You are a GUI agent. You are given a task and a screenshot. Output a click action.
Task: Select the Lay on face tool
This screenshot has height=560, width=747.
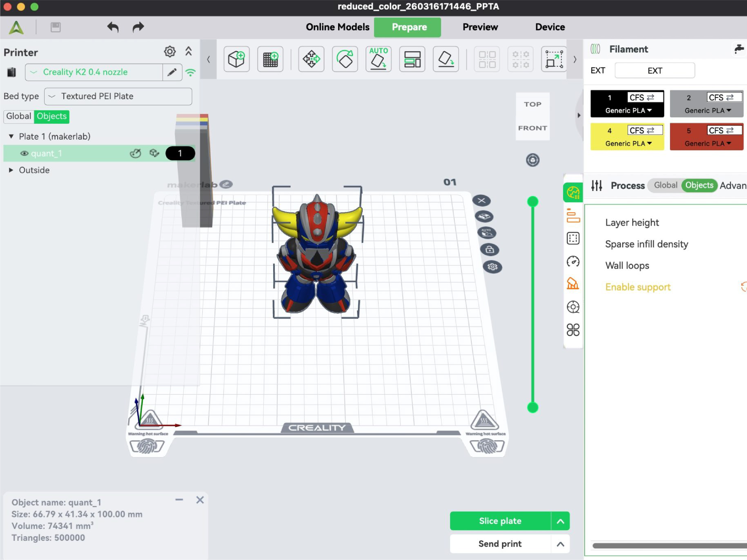pos(446,59)
